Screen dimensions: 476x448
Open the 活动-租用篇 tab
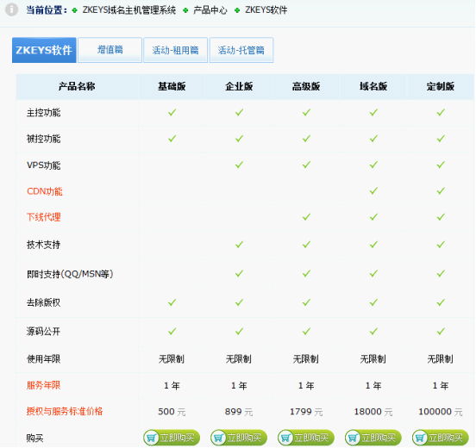click(175, 50)
